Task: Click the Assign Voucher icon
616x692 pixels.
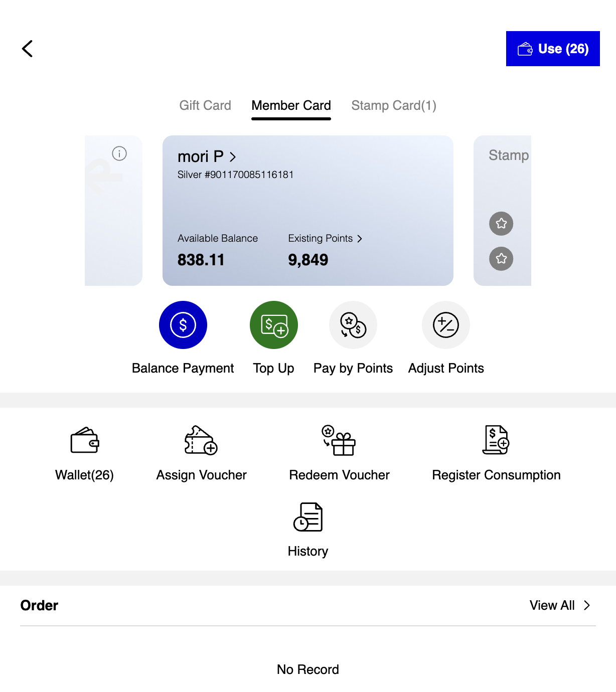Action: [201, 440]
